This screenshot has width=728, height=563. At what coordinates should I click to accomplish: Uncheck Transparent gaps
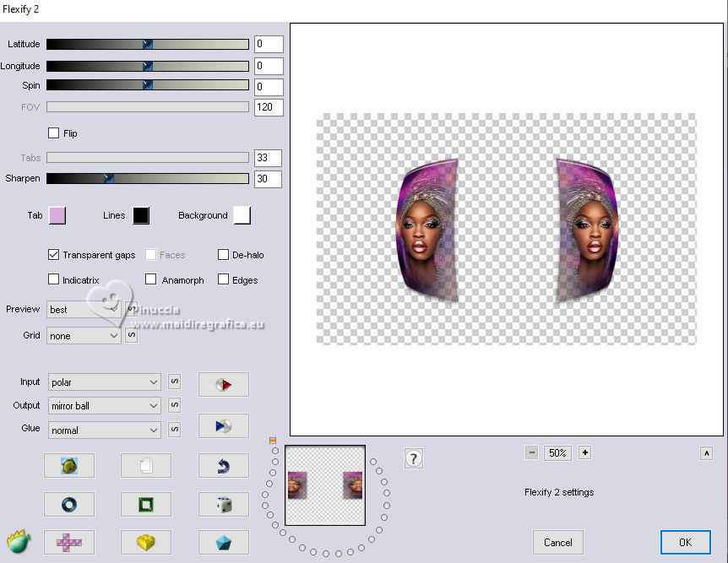53,254
